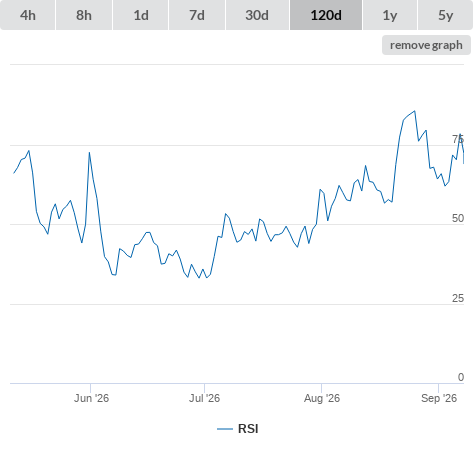Viewport: 474px width, 455px height.
Task: Click the Jun '26 axis label
Action: click(x=91, y=398)
